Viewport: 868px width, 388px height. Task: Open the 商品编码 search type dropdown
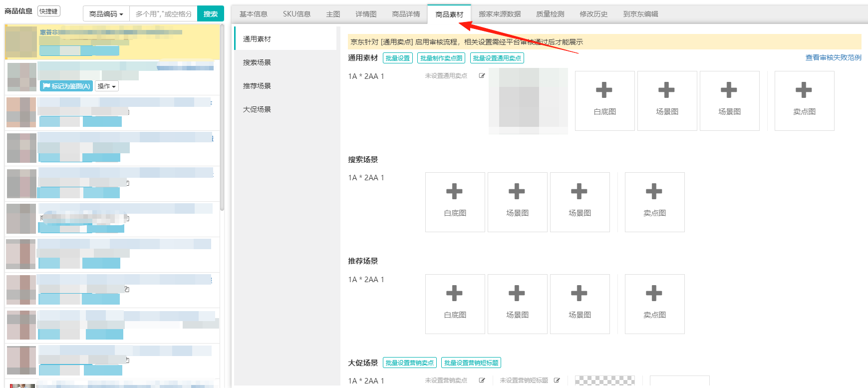[x=106, y=14]
